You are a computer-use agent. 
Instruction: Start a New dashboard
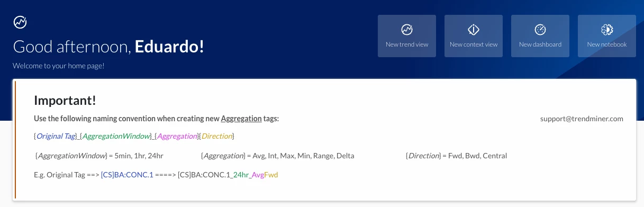540,36
